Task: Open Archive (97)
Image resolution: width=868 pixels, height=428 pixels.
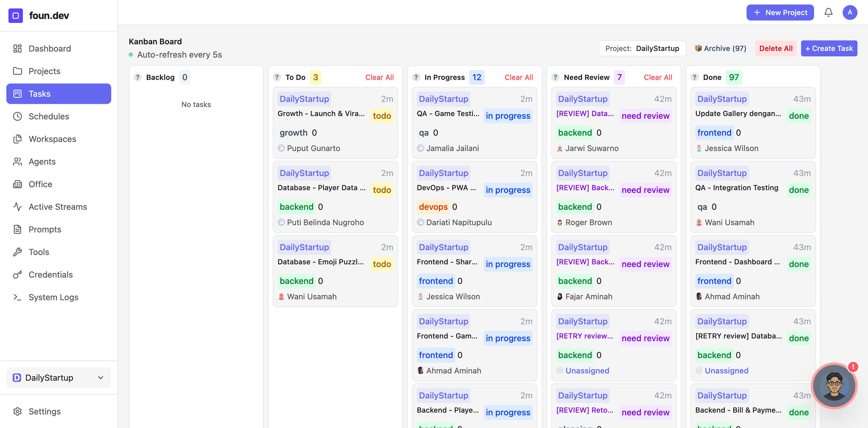Action: pyautogui.click(x=720, y=49)
